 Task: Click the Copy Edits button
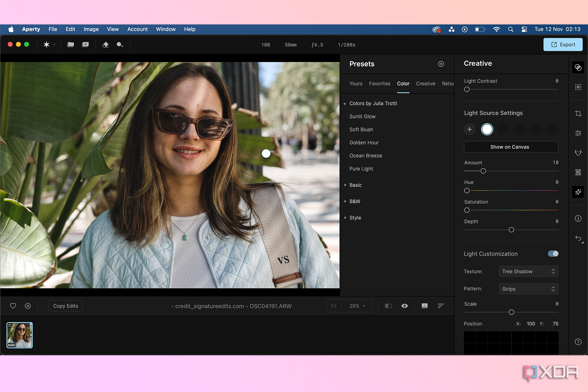click(66, 306)
